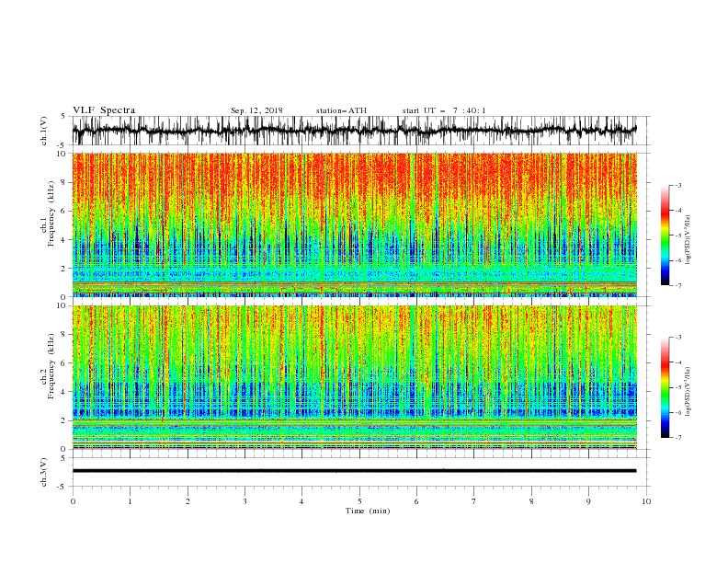The image size is (728, 563).
Task: Click the "1" minute tick on the time axis
Action: (x=130, y=501)
